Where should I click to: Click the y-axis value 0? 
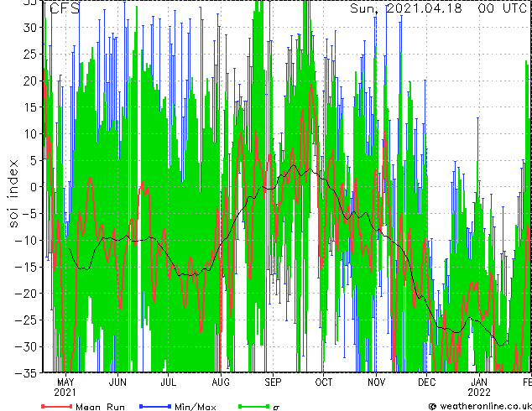pyautogui.click(x=33, y=187)
